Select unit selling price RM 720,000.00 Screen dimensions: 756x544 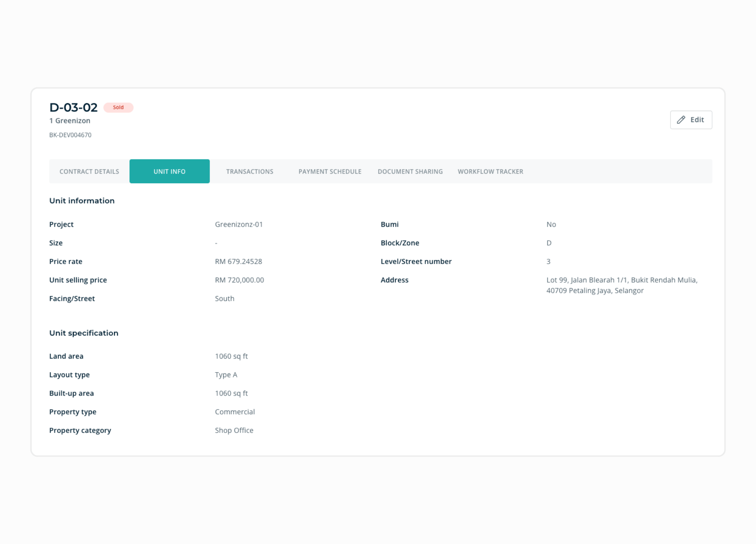pos(239,280)
